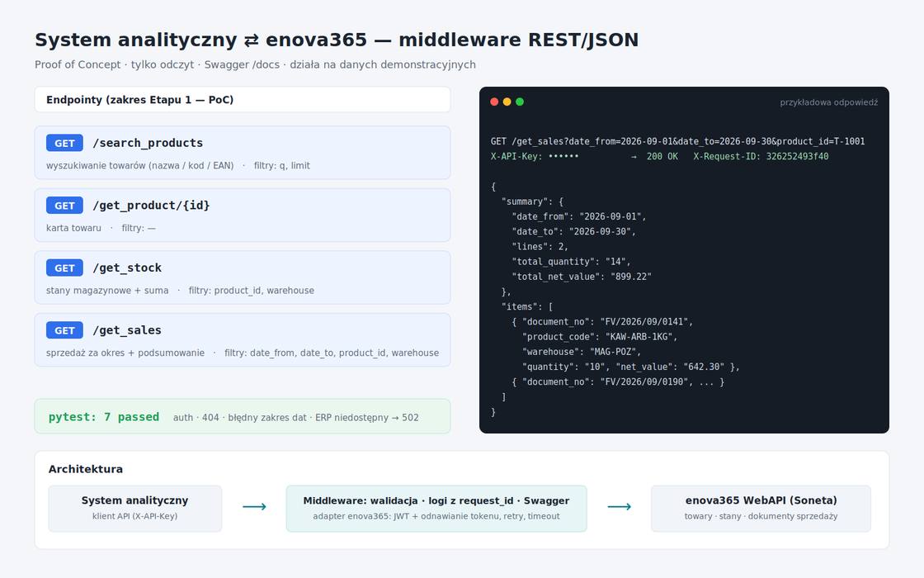Viewport: 924px width, 578px height.
Task: Click the "lines": 2 JSON line
Action: point(540,247)
